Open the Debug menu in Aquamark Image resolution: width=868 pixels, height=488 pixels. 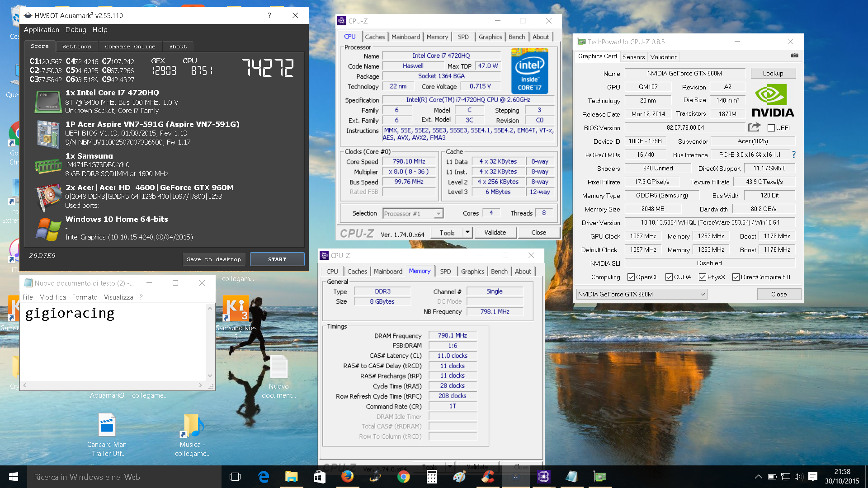click(75, 30)
